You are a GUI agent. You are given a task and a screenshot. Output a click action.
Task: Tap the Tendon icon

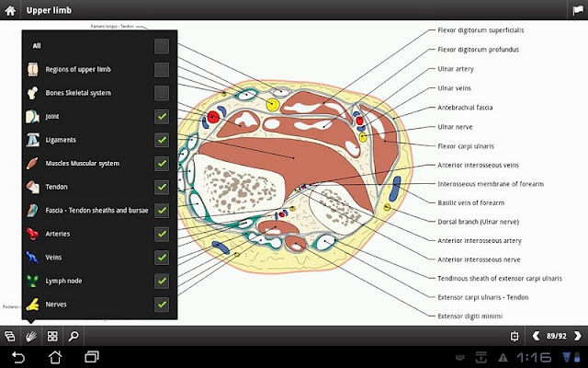[x=33, y=187]
